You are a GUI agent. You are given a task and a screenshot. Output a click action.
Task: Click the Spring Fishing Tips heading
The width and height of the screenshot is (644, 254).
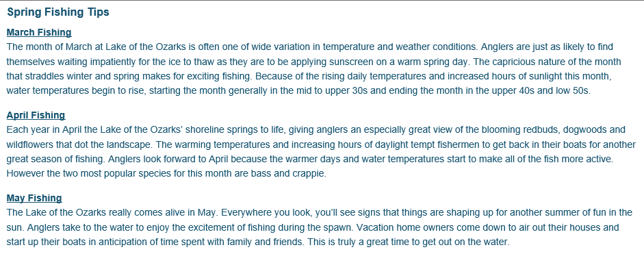(x=58, y=12)
